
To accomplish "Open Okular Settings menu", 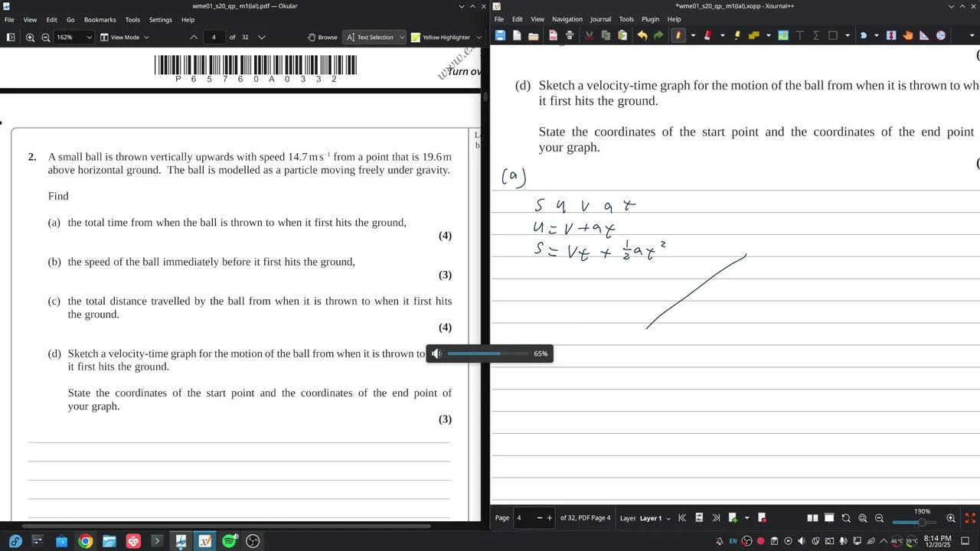I will 160,19.
